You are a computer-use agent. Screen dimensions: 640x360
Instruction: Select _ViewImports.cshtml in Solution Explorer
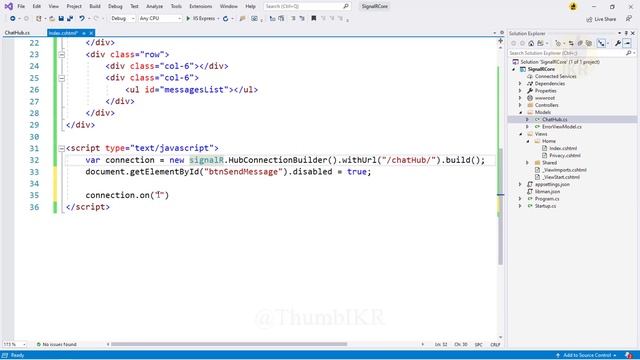[564, 170]
